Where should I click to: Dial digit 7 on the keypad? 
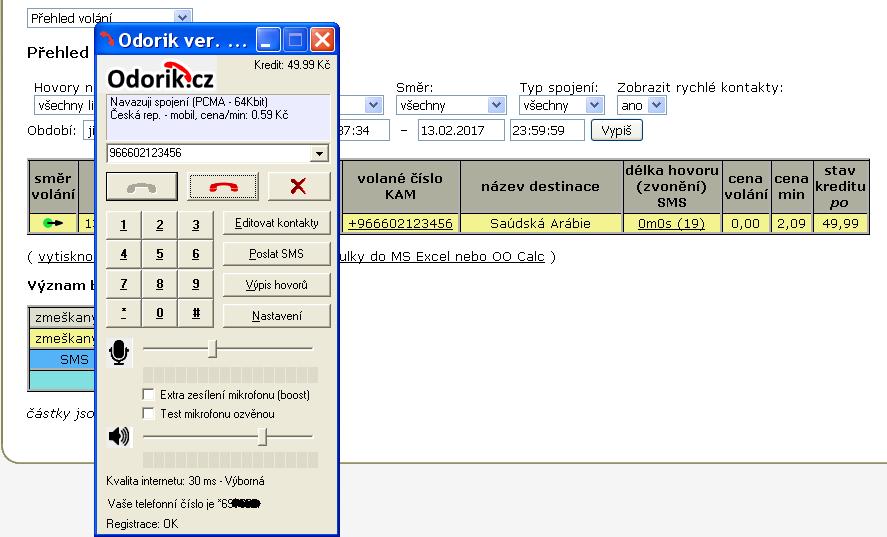[123, 284]
